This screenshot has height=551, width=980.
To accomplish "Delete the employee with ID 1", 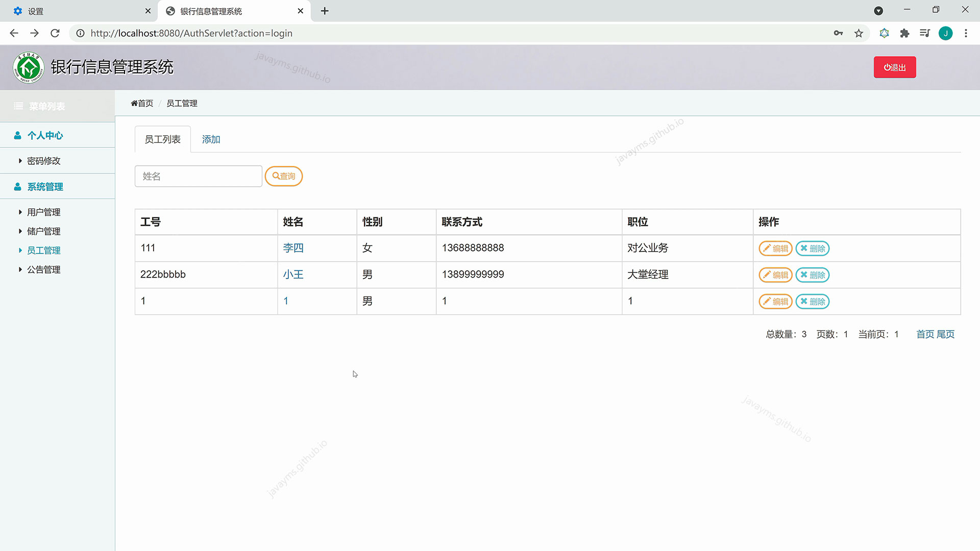I will tap(812, 302).
